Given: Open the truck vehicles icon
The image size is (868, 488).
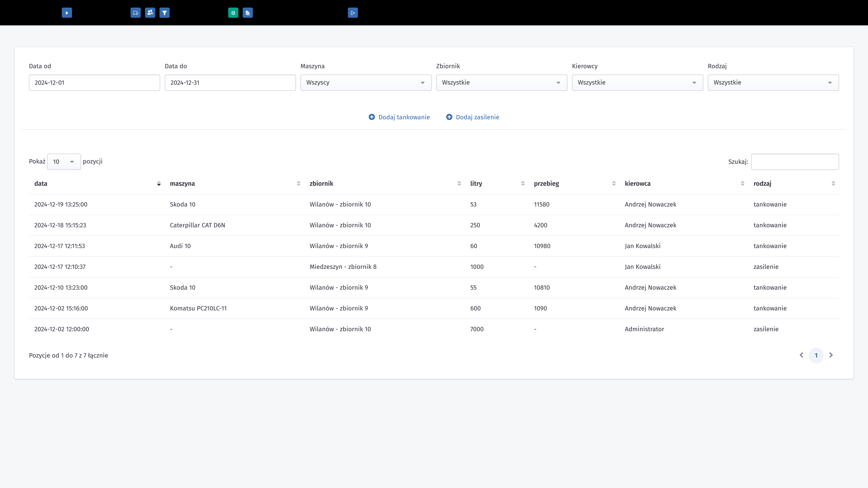Looking at the screenshot, I should click(136, 13).
